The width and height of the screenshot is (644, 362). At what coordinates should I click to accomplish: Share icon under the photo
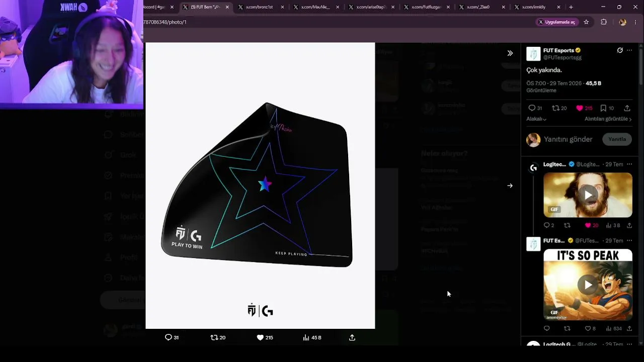point(352,337)
